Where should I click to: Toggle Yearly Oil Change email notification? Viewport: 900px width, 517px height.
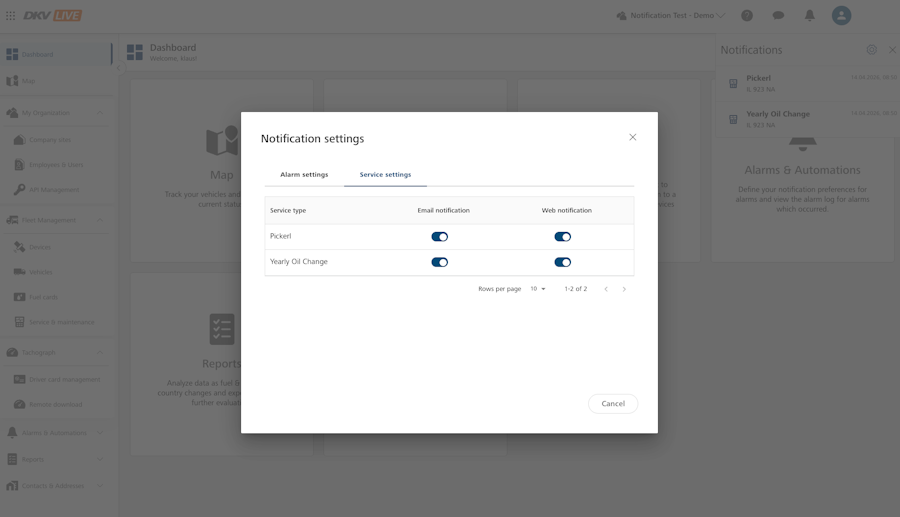[x=440, y=262]
